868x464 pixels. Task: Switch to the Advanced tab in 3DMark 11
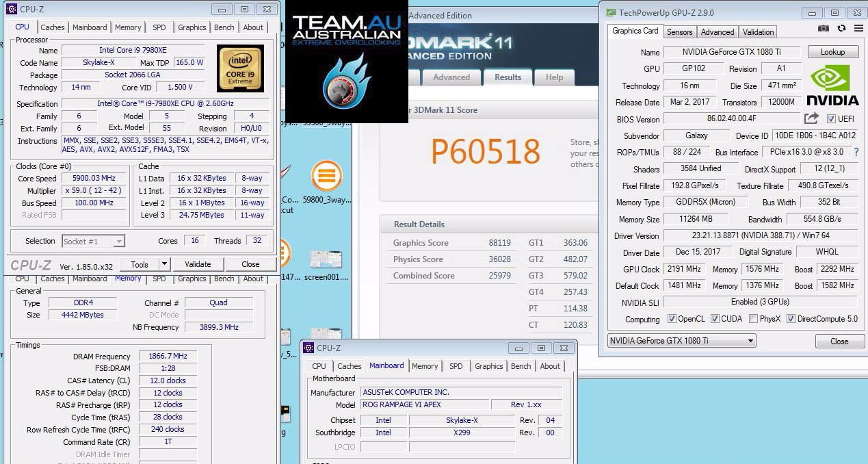tap(451, 77)
